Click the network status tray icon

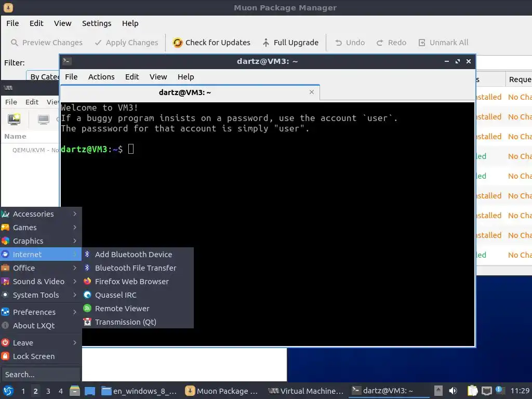pos(486,391)
